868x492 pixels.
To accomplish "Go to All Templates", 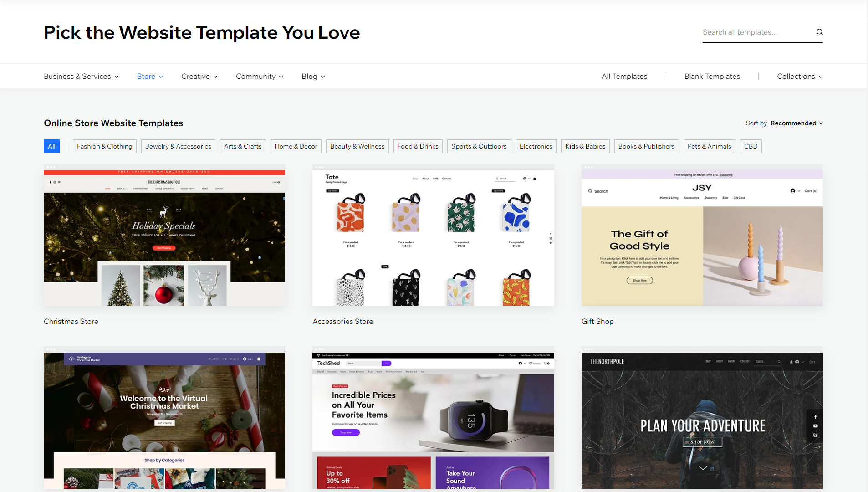I will click(x=624, y=77).
